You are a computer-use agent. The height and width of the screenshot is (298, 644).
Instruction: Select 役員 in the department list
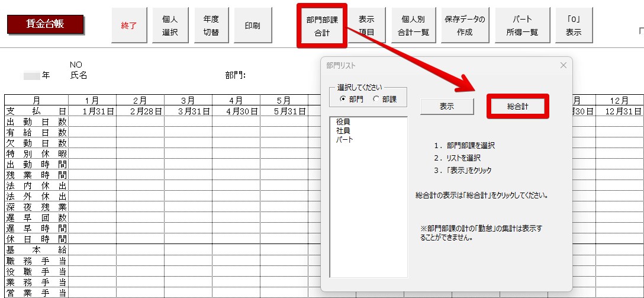(x=343, y=121)
